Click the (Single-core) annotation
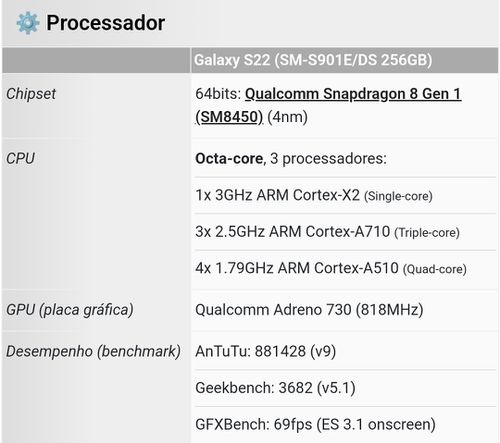The height and width of the screenshot is (443, 500). click(398, 196)
